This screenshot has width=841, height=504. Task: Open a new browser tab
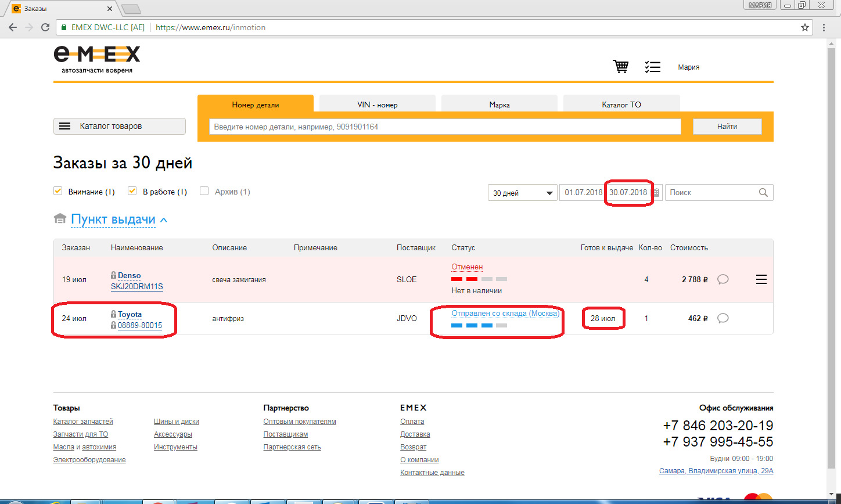(x=132, y=9)
